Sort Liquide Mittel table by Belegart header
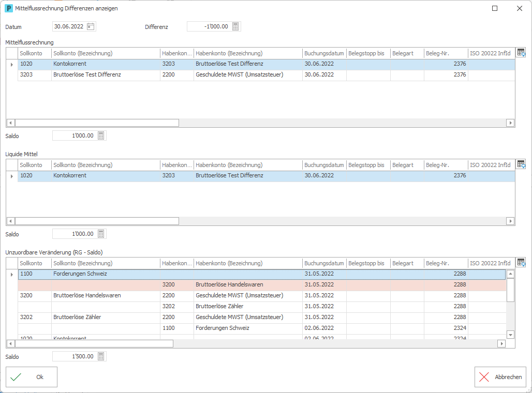Image resolution: width=532 pixels, height=393 pixels. (407, 165)
